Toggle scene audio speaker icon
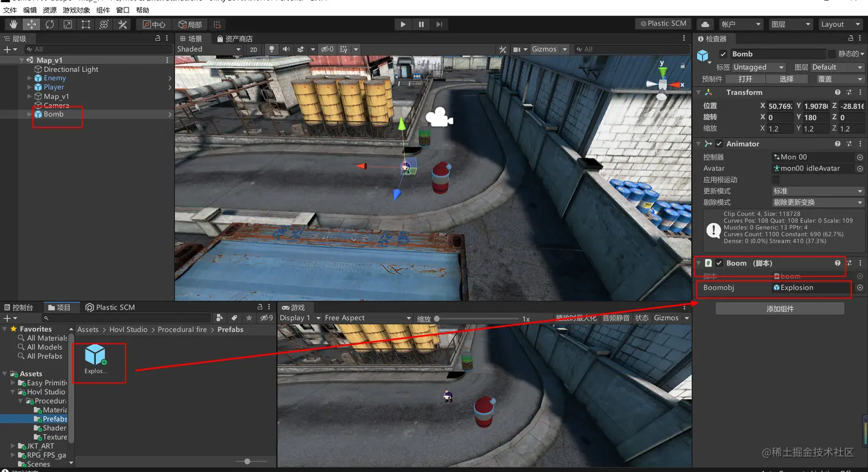 pyautogui.click(x=286, y=49)
